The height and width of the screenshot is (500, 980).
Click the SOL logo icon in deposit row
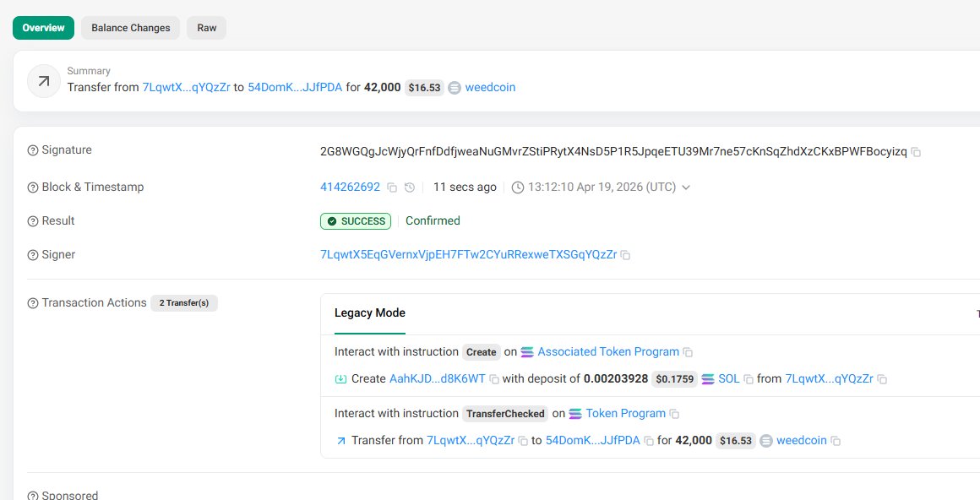pos(707,379)
